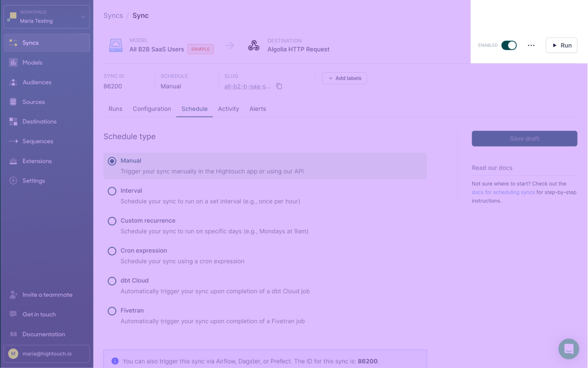Open Settings gear icon in sidebar
588x368 pixels.
pyautogui.click(x=13, y=180)
